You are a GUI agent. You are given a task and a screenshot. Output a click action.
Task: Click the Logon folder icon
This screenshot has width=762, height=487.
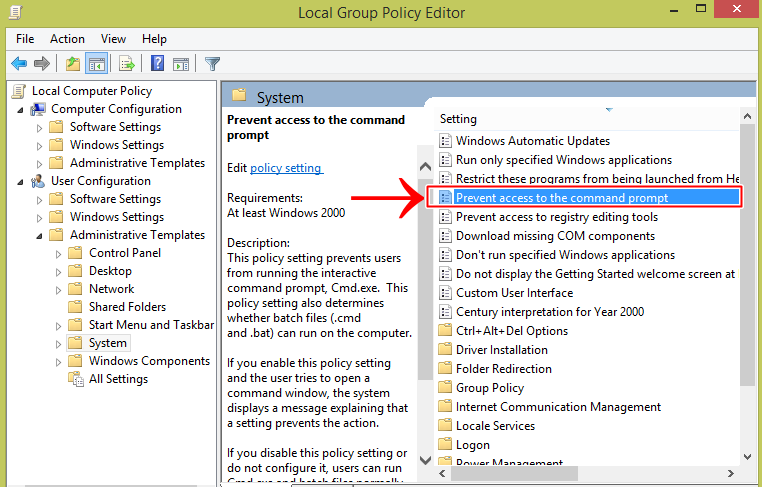pyautogui.click(x=445, y=444)
